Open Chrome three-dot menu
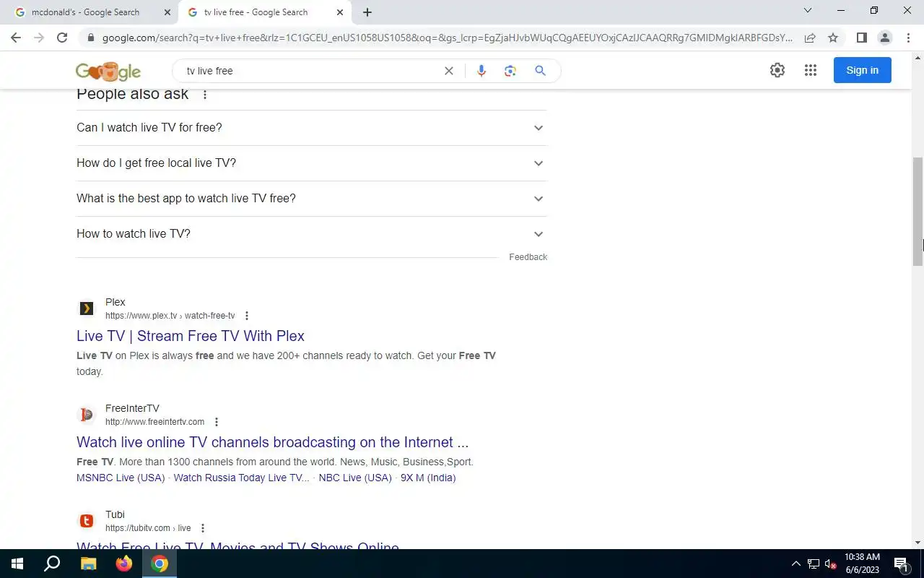Screen dimensions: 924x578 click(908, 38)
